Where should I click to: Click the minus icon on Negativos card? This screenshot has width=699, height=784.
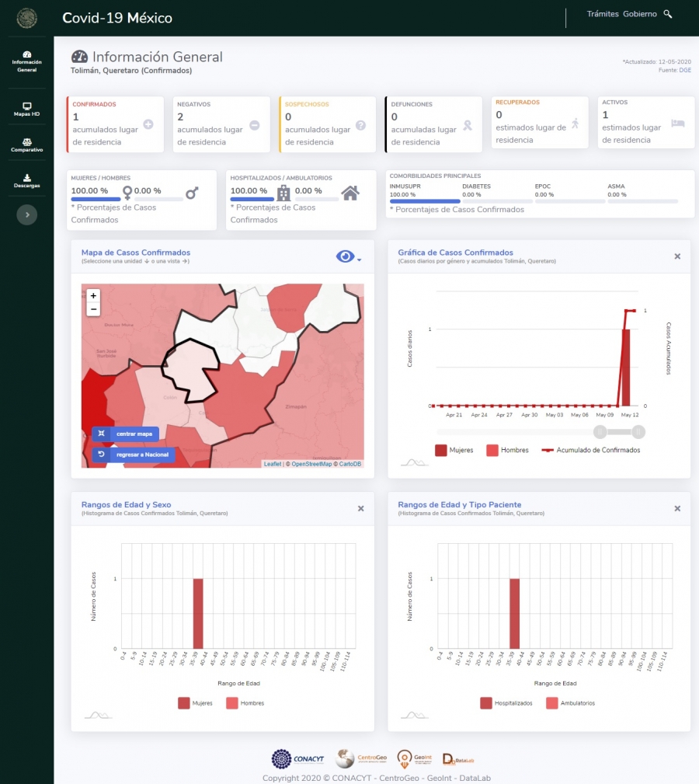[255, 125]
